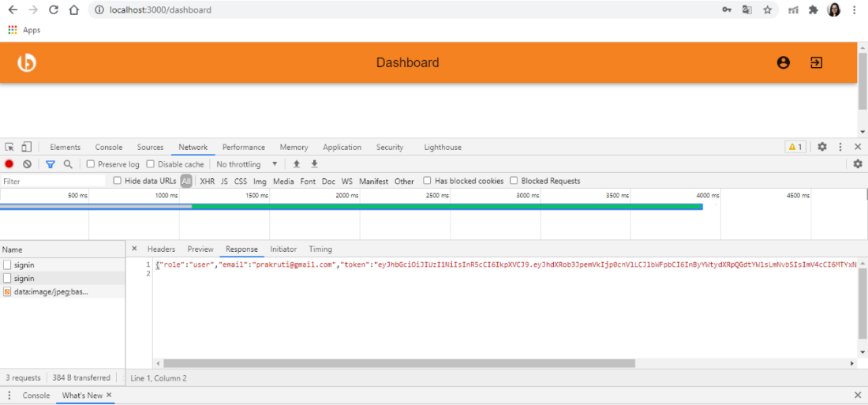Image resolution: width=868 pixels, height=405 pixels.
Task: Click the record network log button
Action: 9,164
